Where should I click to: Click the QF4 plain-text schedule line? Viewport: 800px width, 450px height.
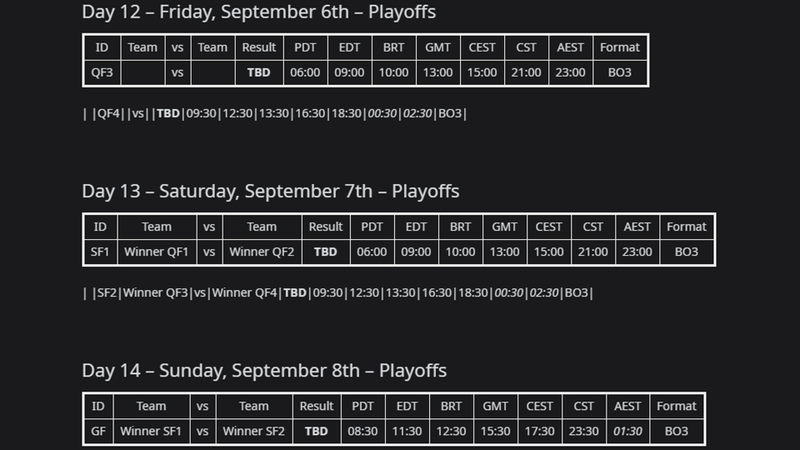tap(274, 113)
